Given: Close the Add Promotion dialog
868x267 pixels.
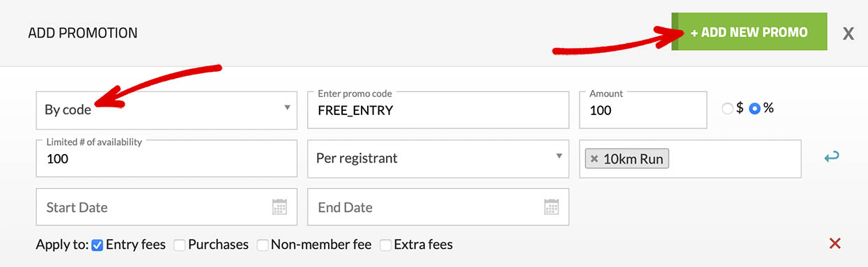Looking at the screenshot, I should click(x=848, y=33).
